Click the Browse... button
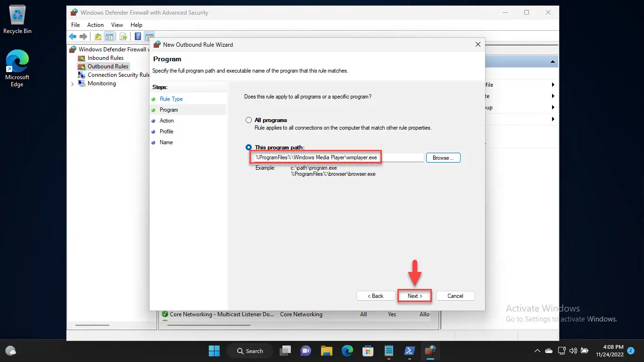 [x=443, y=158]
